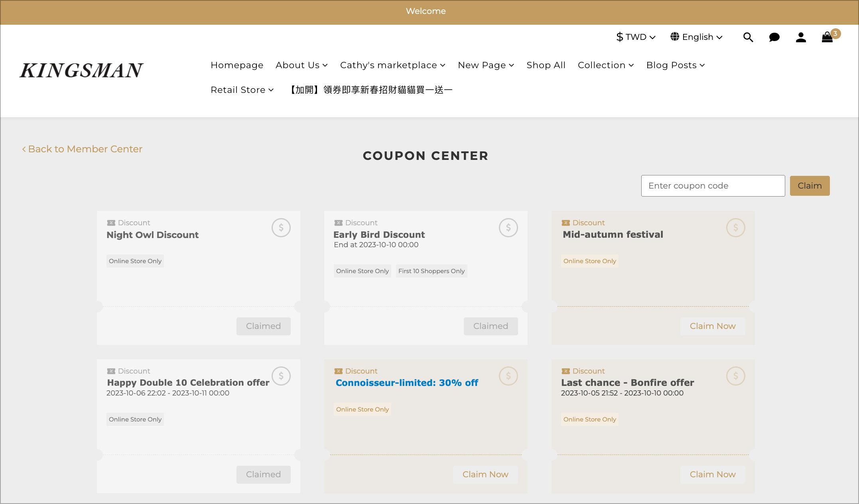Open the Connoisseur-limited: 30% off title link
The width and height of the screenshot is (859, 504).
tap(407, 383)
